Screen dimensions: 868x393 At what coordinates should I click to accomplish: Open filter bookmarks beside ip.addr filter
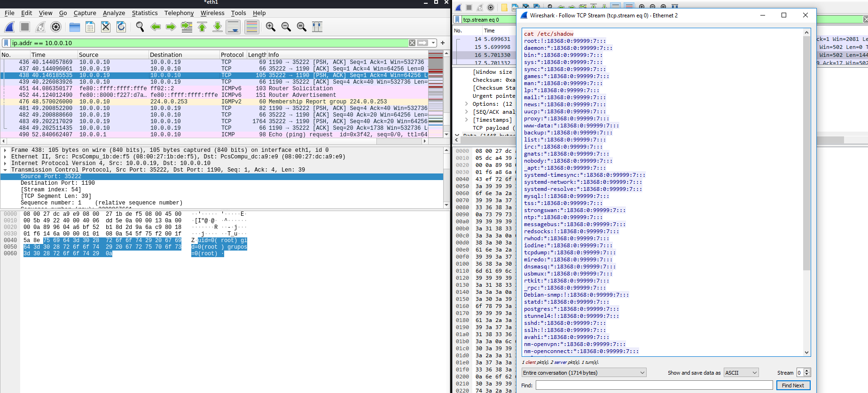pos(6,43)
